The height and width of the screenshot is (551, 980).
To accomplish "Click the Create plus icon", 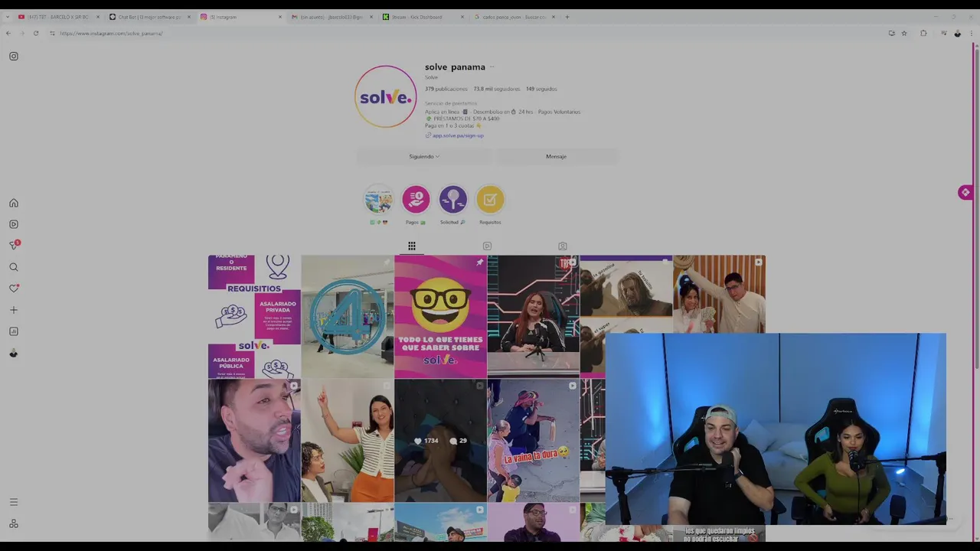I will pos(14,310).
